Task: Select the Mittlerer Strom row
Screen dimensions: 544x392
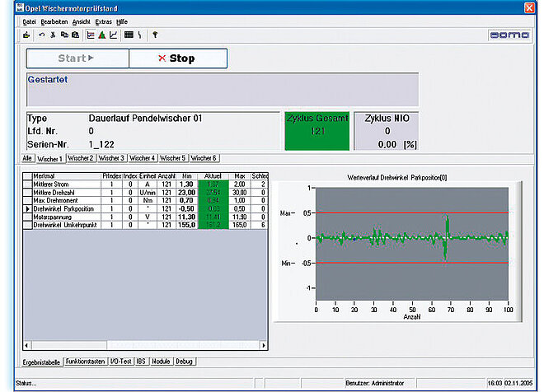Action: (x=145, y=184)
